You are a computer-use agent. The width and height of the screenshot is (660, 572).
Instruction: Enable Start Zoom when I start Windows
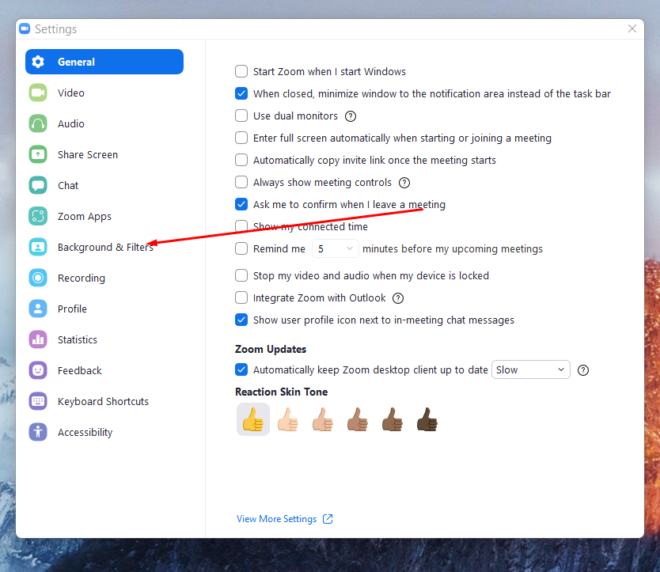point(241,71)
